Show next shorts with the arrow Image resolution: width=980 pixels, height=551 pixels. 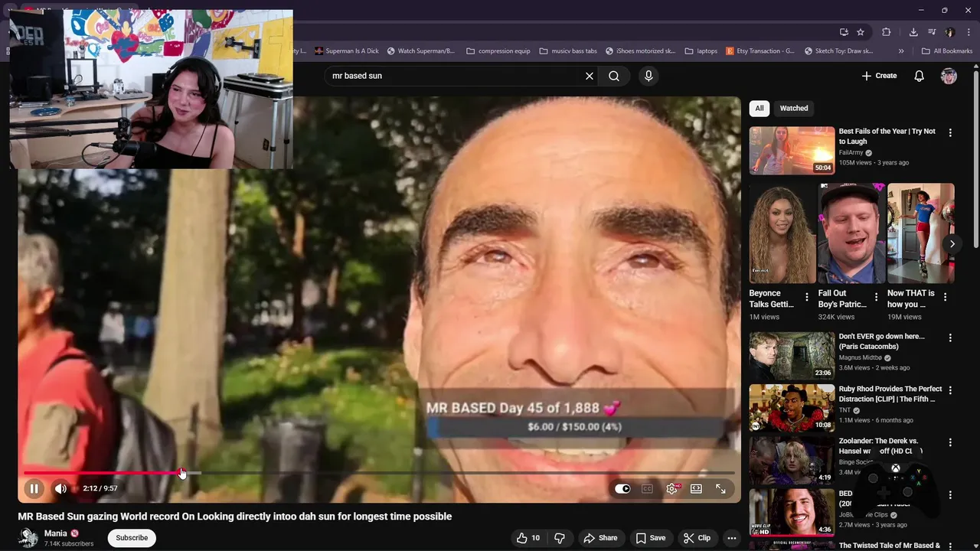[952, 244]
